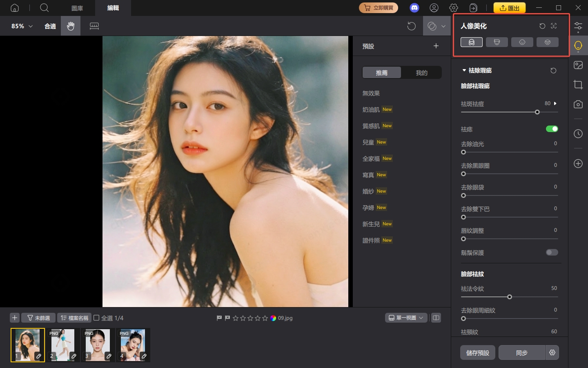
Task: Select the Camera icon in the right sidebar
Action: (x=578, y=104)
